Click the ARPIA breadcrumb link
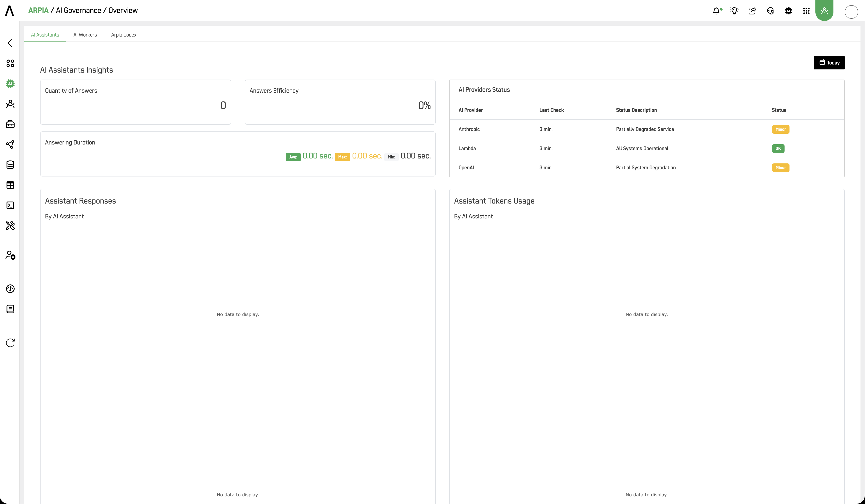This screenshot has height=504, width=865. 39,10
